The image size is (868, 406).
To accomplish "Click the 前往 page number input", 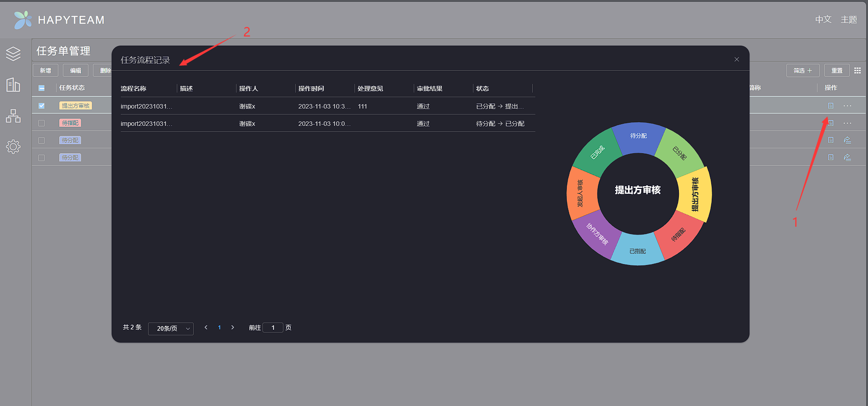I will click(x=273, y=328).
